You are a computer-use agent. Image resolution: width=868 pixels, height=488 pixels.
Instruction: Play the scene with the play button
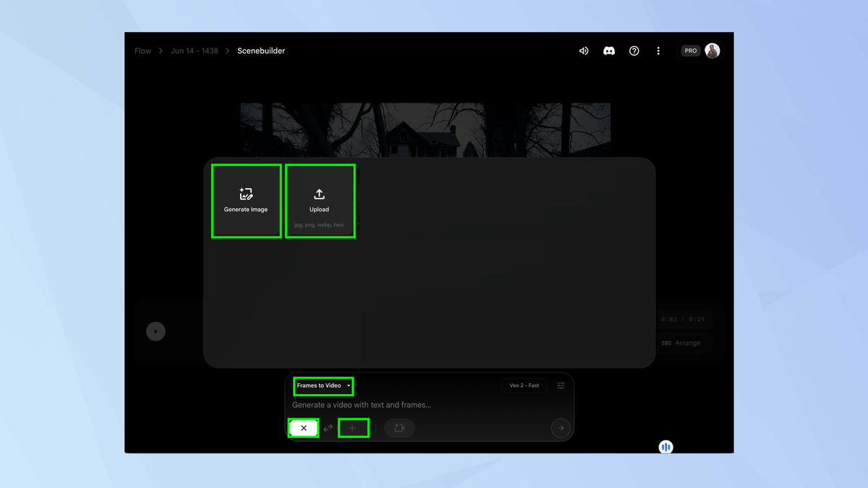[156, 332]
